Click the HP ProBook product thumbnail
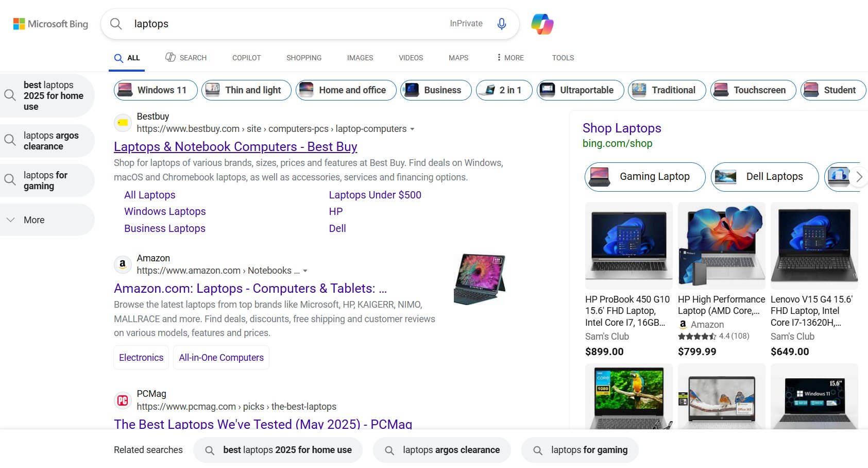This screenshot has width=868, height=468. point(628,245)
